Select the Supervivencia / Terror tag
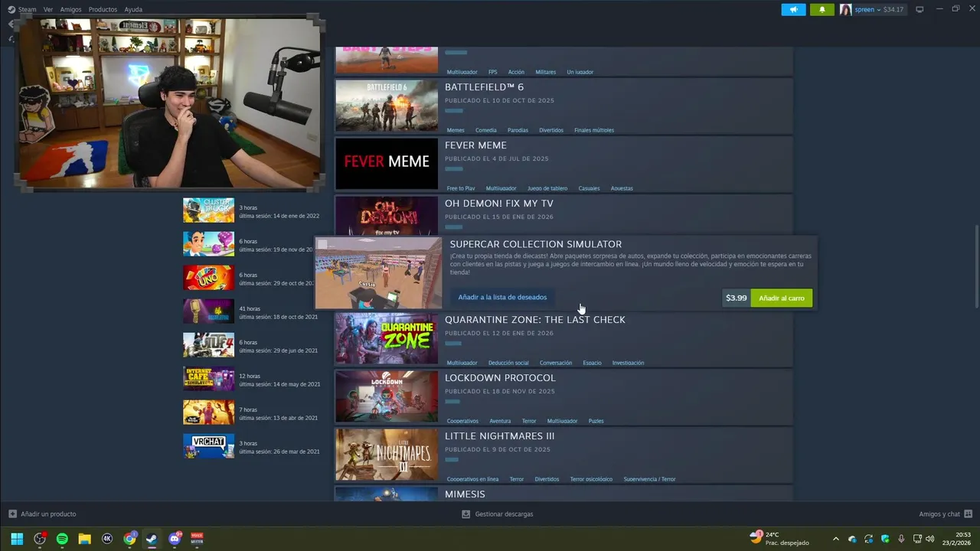 (649, 479)
